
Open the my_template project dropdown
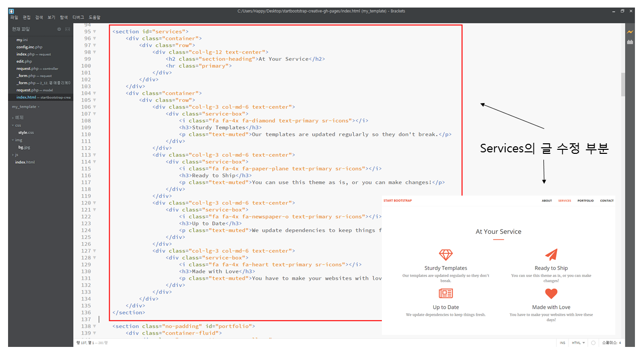click(26, 107)
